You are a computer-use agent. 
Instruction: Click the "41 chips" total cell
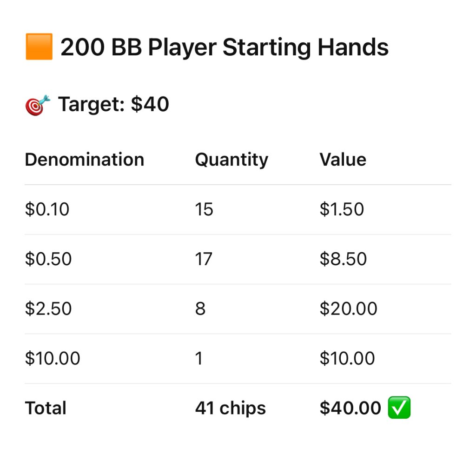(231, 408)
